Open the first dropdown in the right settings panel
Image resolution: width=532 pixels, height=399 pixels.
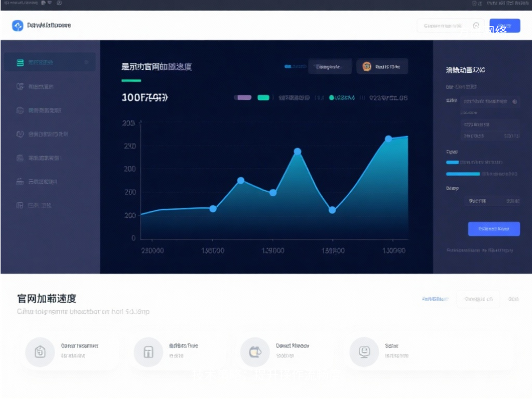coord(490,102)
